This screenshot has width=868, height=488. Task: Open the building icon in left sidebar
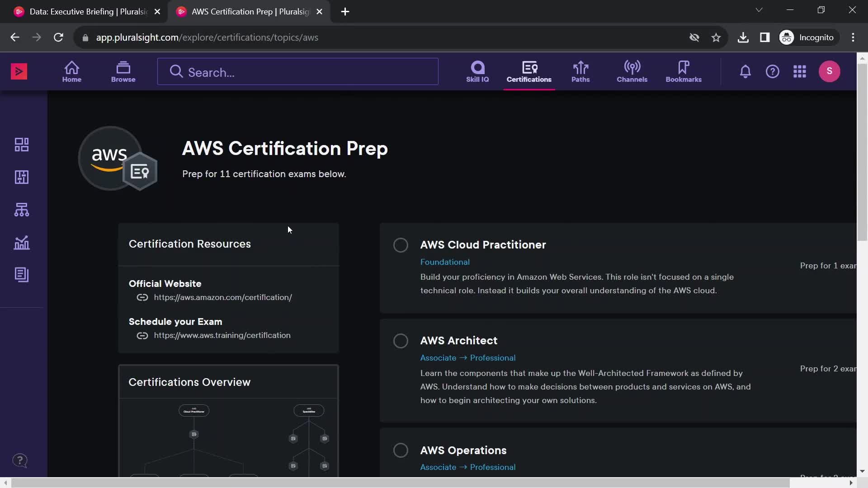coord(22,177)
